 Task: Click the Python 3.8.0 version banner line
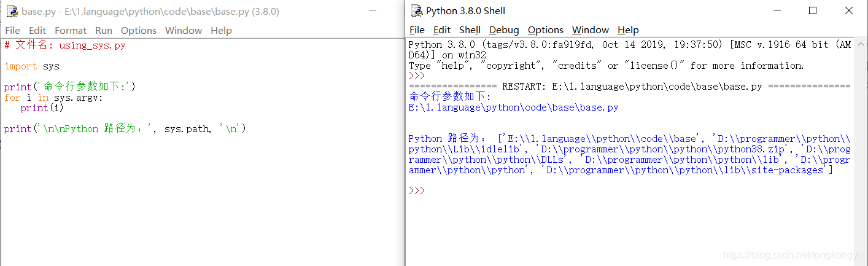[629, 45]
